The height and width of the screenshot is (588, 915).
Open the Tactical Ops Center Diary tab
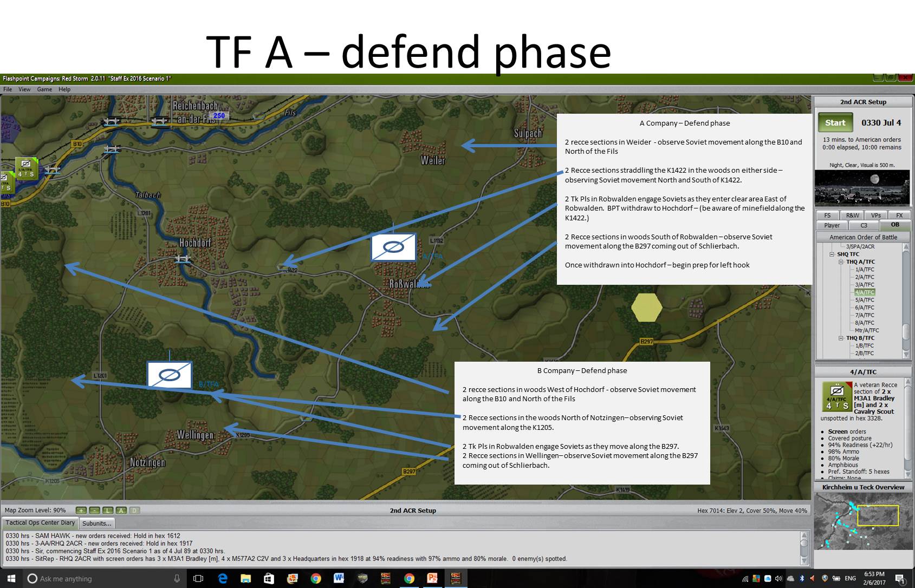point(40,523)
